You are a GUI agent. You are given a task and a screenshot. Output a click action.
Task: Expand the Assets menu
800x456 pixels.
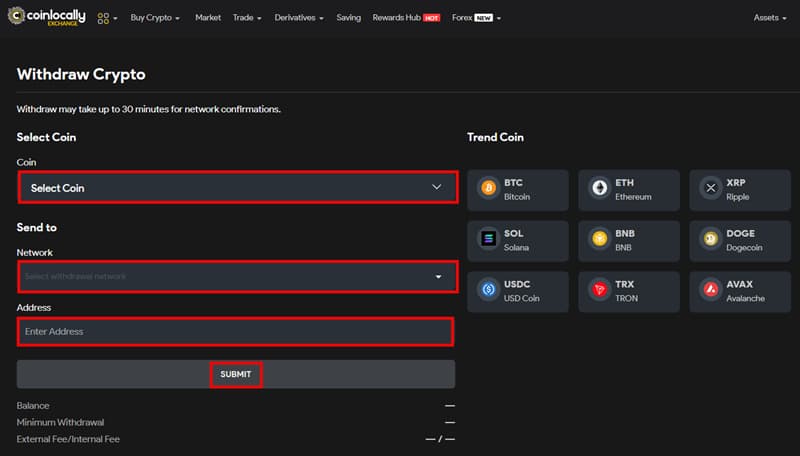(770, 18)
